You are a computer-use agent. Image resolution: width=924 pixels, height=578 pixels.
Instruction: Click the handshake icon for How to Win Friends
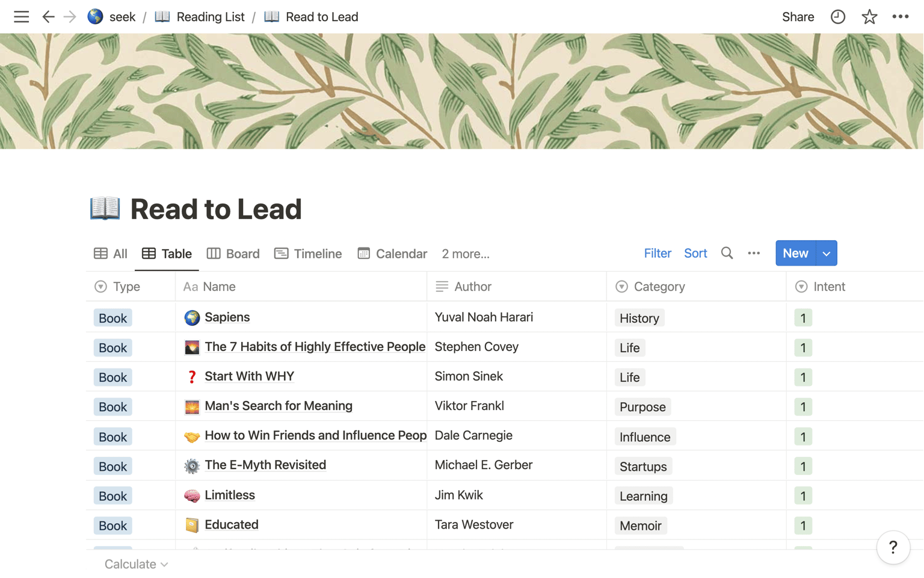[x=192, y=437]
